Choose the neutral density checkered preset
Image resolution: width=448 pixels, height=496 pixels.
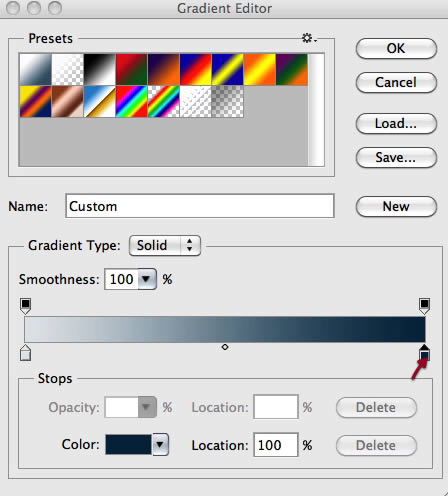point(227,102)
